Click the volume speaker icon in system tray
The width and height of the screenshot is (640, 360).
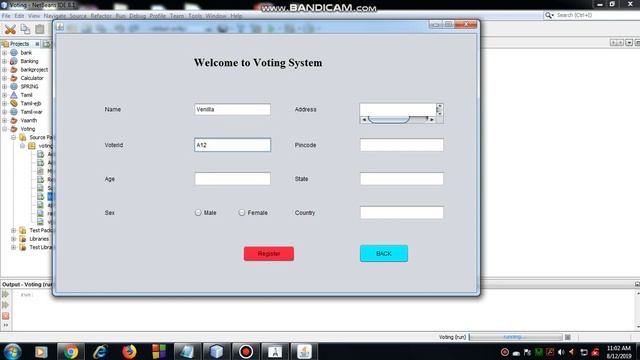point(561,352)
